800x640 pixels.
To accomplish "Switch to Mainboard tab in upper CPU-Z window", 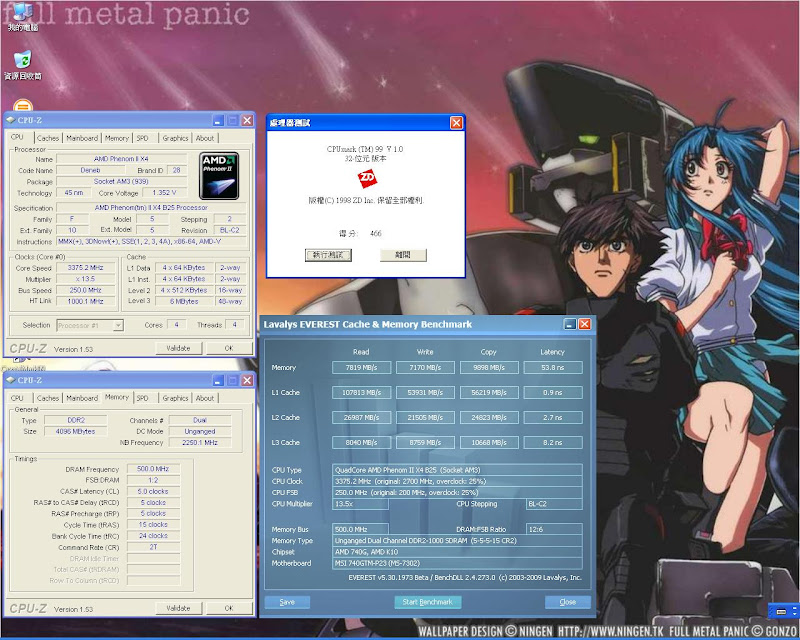I will 82,138.
